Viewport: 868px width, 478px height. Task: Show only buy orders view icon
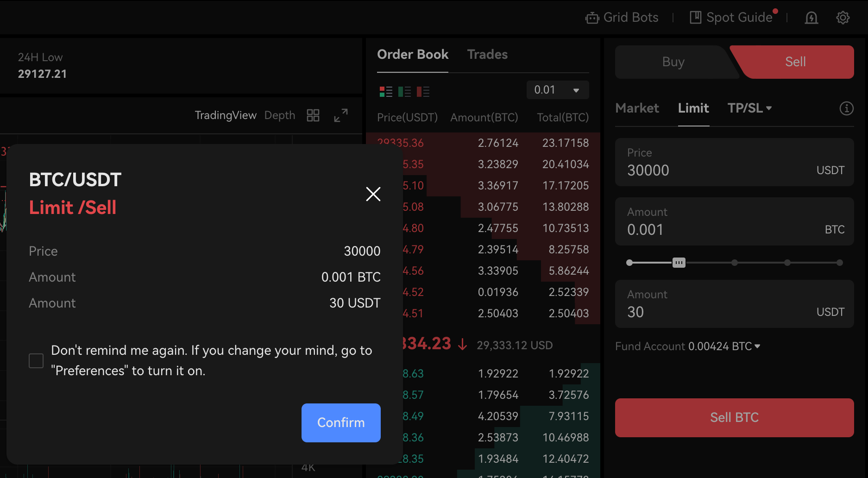[404, 92]
